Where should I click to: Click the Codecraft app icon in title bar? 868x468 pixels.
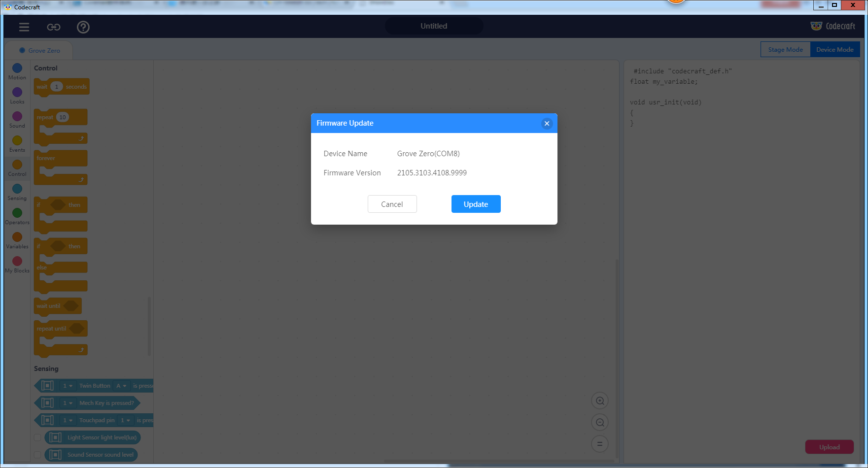[x=8, y=7]
